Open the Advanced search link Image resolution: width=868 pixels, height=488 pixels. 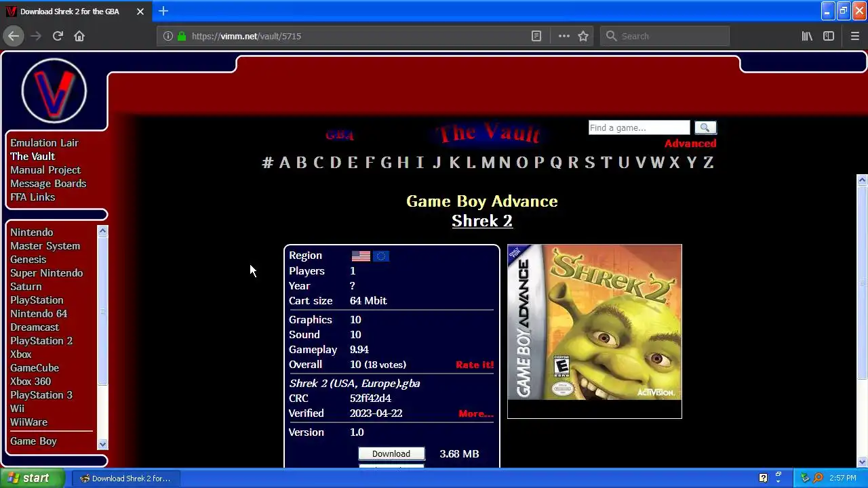pyautogui.click(x=690, y=143)
